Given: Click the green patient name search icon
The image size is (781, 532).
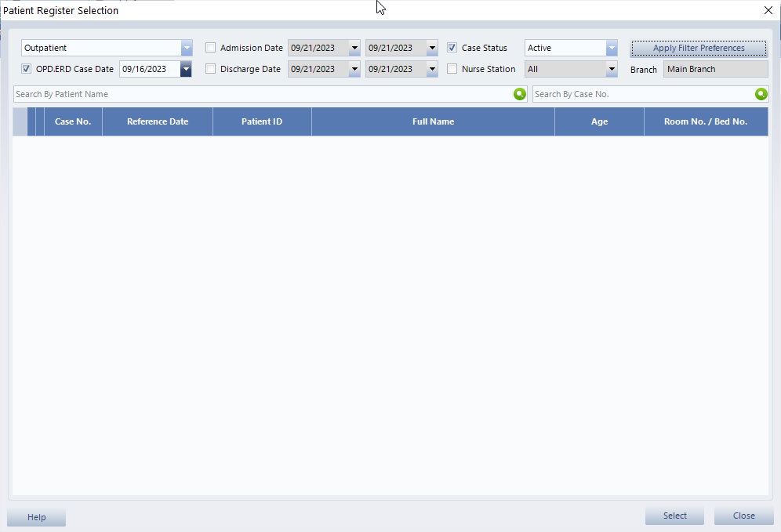Looking at the screenshot, I should (x=519, y=94).
